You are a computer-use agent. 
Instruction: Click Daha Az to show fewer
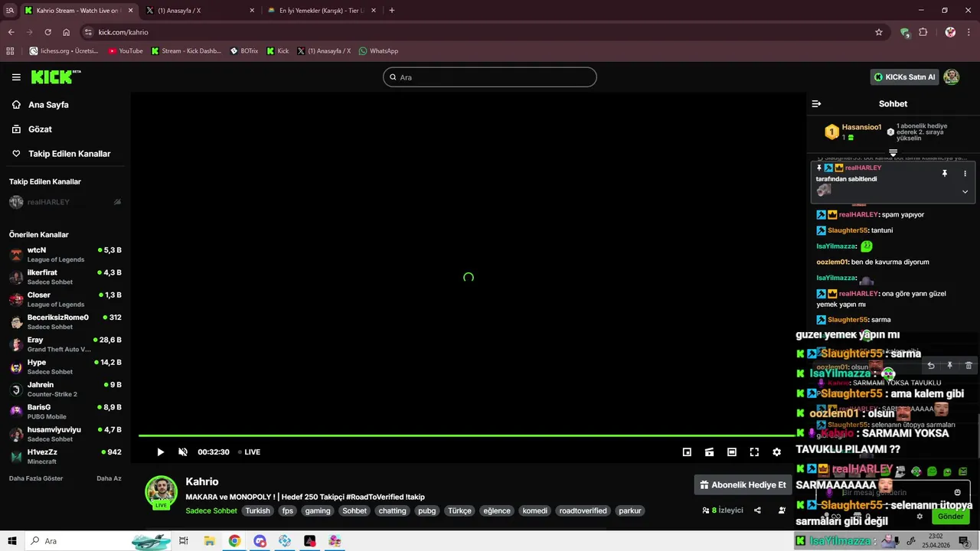[x=109, y=478]
